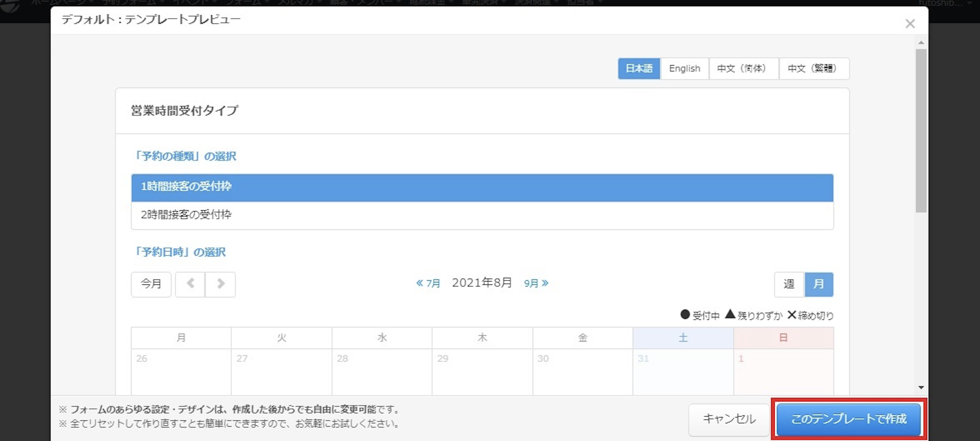Image resolution: width=980 pixels, height=441 pixels.
Task: Go to 9月 via the next link
Action: click(x=536, y=283)
